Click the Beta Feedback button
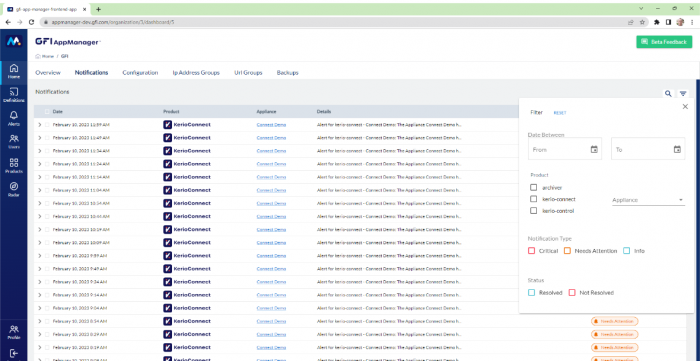The image size is (700, 361). (x=664, y=42)
